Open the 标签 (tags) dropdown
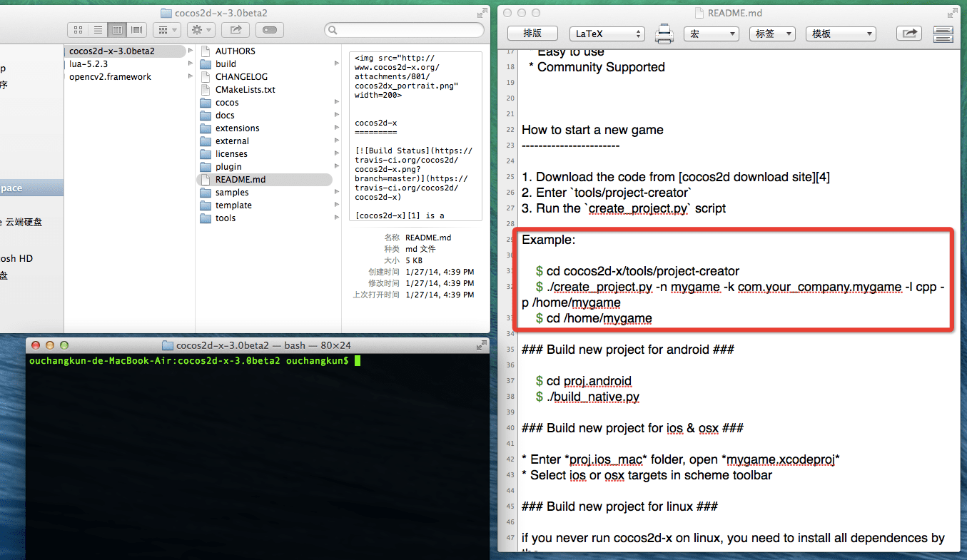Image resolution: width=967 pixels, height=560 pixels. [771, 34]
